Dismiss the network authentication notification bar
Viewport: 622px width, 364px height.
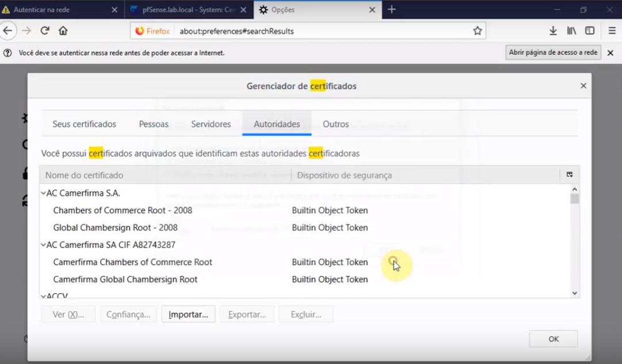[610, 53]
